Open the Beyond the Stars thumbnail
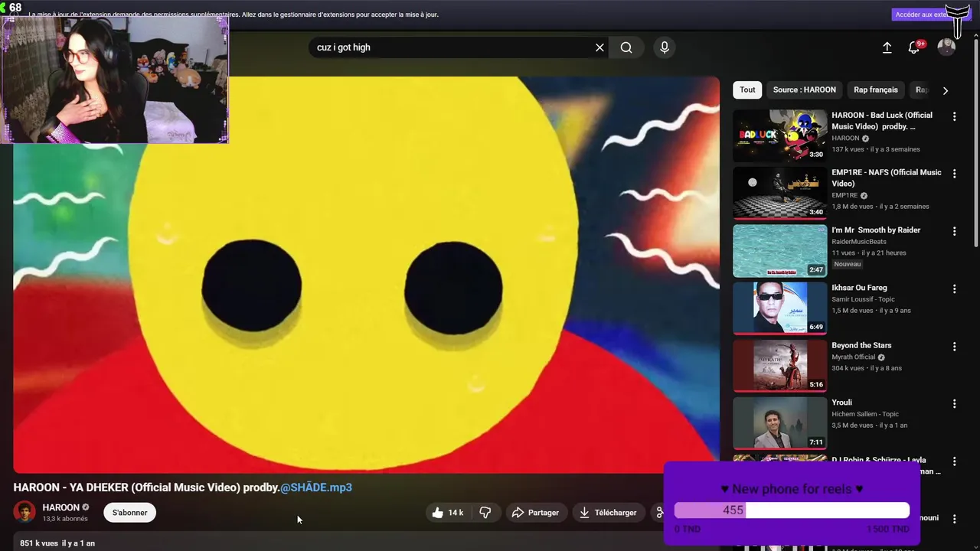The width and height of the screenshot is (980, 551). [x=779, y=365]
